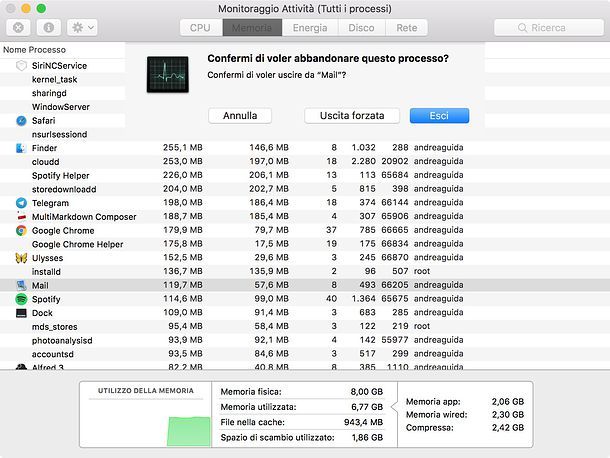
Task: Click Dock's 109,0 MB memory value
Action: coord(183,312)
